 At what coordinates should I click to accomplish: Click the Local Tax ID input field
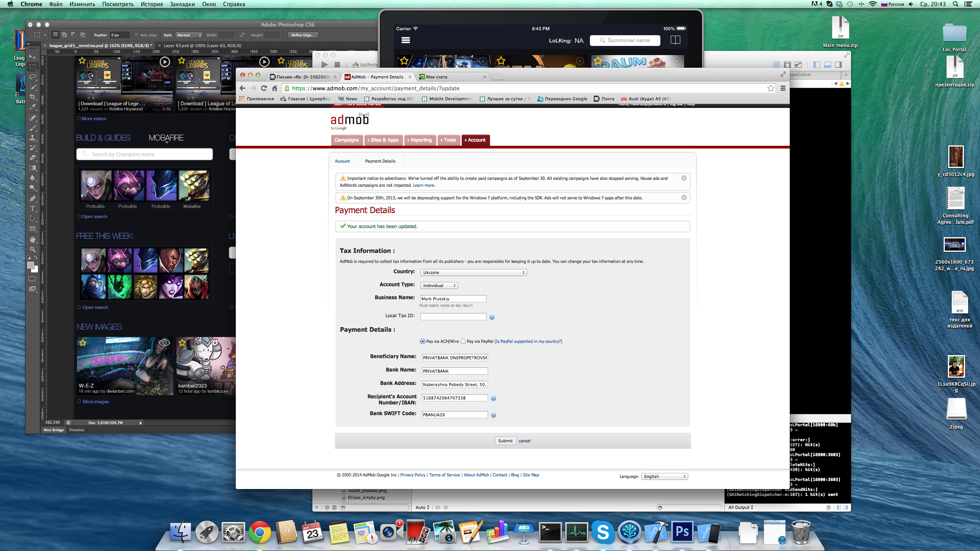453,316
